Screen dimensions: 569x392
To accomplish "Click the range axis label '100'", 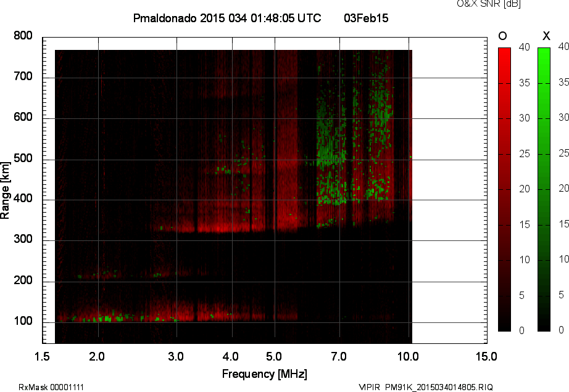I will [x=23, y=321].
